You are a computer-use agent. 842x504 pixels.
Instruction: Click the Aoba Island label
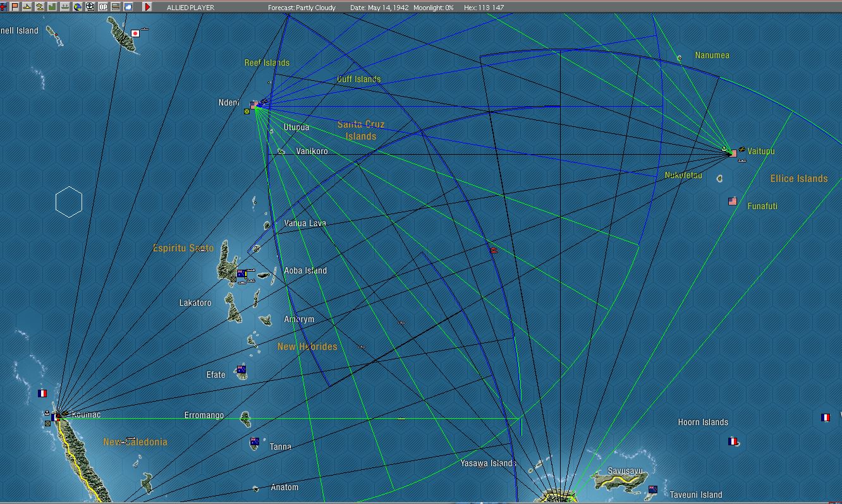(306, 270)
